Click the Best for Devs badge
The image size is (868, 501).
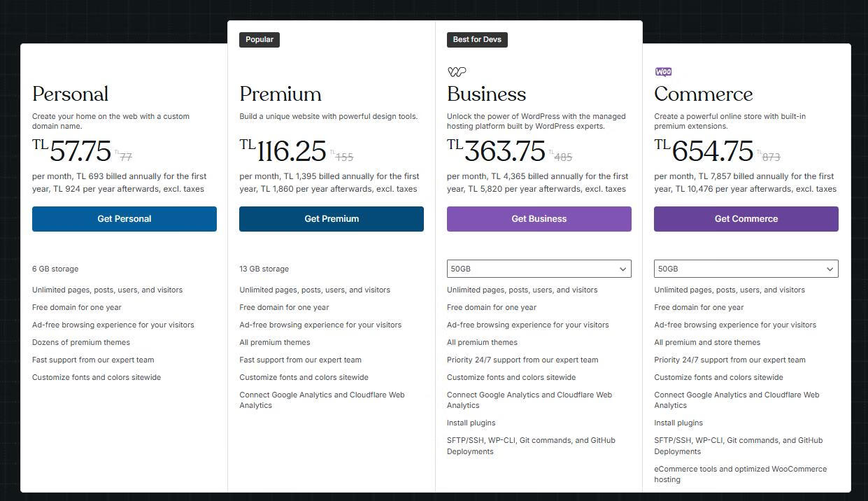pos(477,40)
